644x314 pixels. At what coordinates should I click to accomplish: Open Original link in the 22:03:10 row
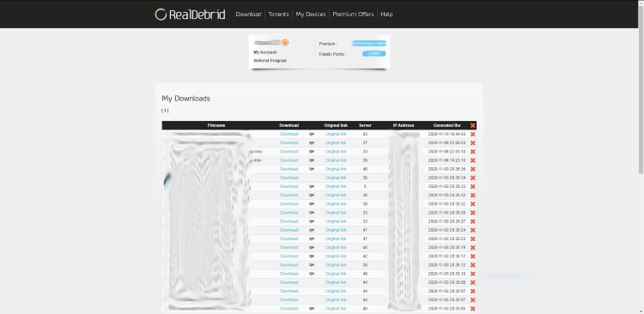(336, 152)
